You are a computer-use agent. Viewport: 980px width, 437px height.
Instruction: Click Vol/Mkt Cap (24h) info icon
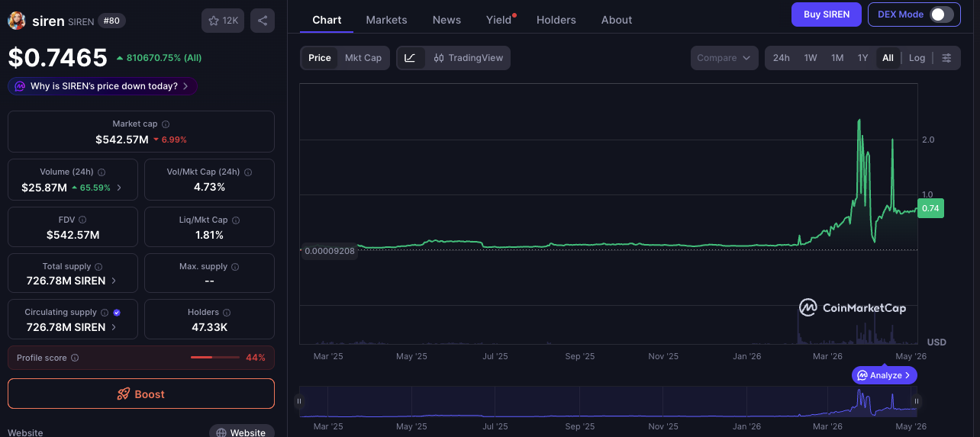248,172
